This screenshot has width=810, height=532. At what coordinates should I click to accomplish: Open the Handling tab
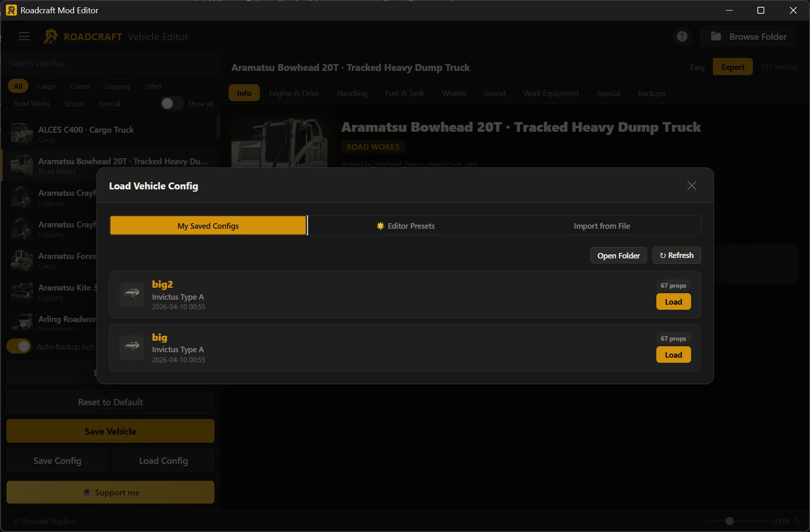pos(352,93)
